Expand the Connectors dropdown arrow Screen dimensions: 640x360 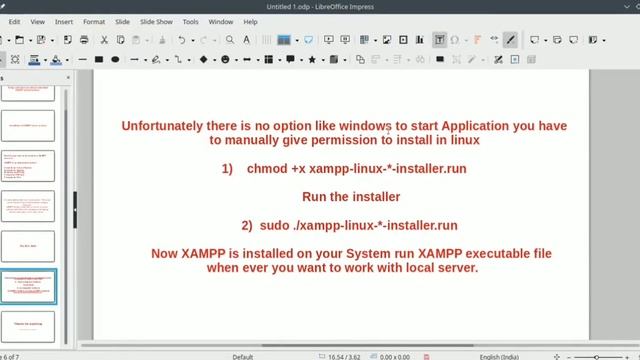pyautogui.click(x=189, y=60)
